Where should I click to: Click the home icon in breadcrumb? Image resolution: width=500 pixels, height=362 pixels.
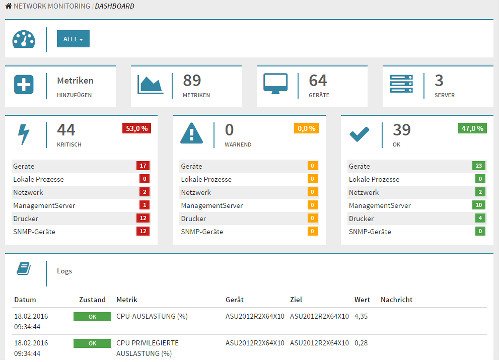9,6
